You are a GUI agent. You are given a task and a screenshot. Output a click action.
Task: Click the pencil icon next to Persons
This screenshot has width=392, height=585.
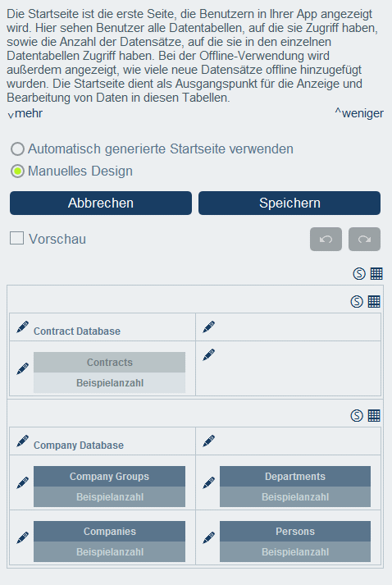click(208, 537)
